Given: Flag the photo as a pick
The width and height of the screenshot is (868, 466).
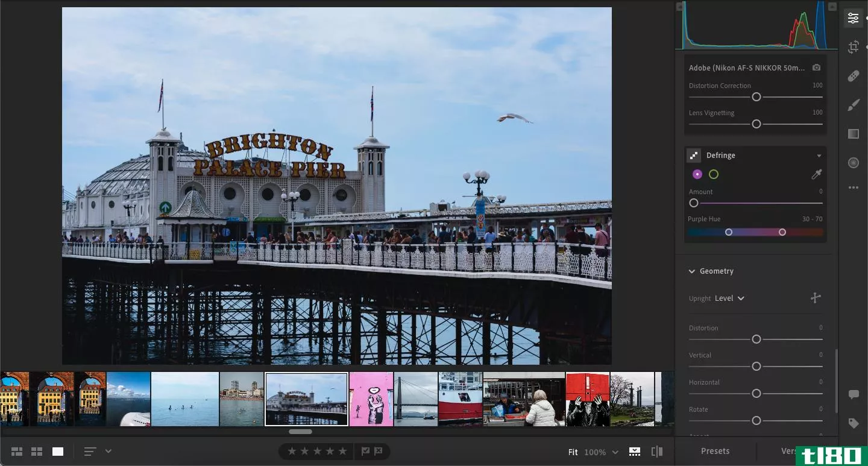Looking at the screenshot, I should [365, 451].
